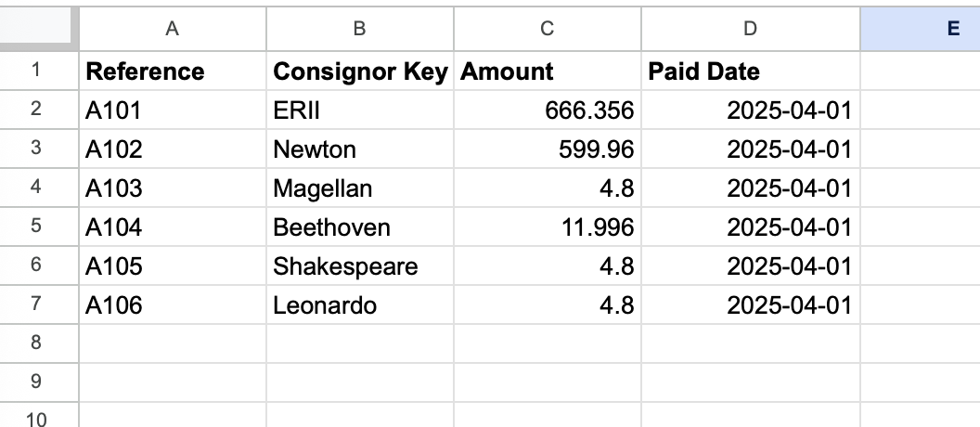Select column D header
The width and height of the screenshot is (980, 427).
click(750, 29)
